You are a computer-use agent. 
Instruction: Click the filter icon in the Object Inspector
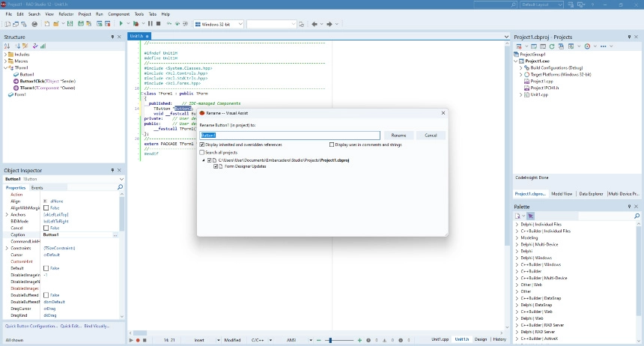click(x=121, y=187)
